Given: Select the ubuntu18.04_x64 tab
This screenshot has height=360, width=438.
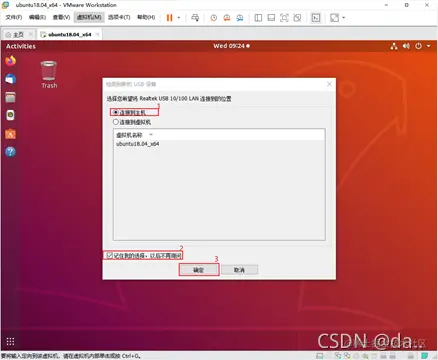Looking at the screenshot, I should [70, 34].
